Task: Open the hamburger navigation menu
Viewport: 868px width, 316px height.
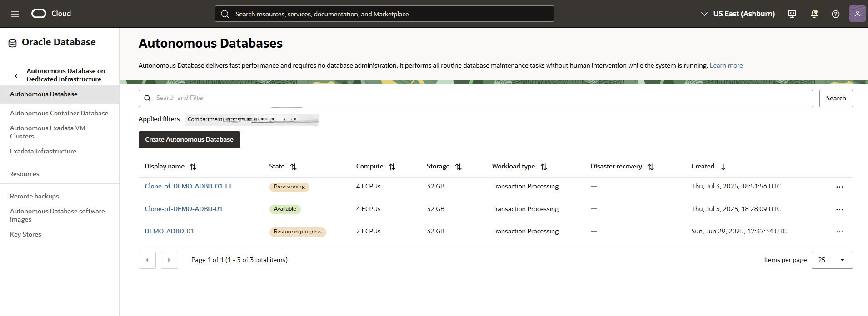Action: (x=15, y=14)
